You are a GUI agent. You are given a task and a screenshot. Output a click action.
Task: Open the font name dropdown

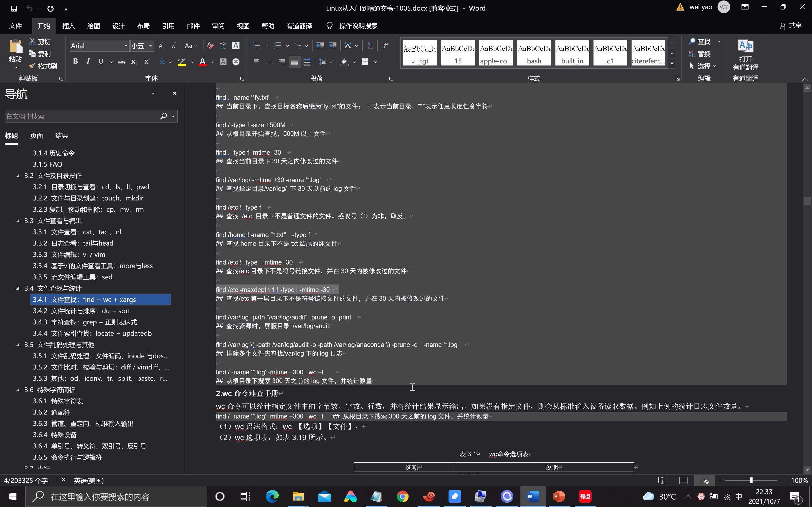point(126,46)
